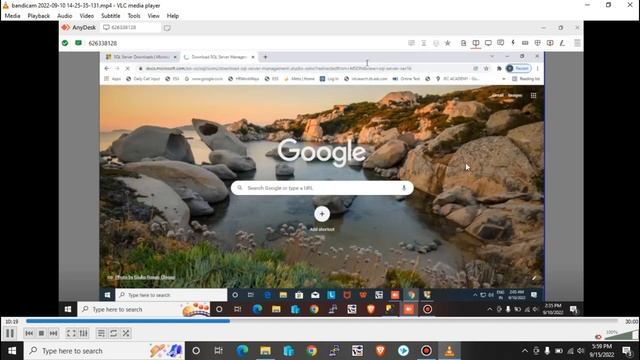Screen dimensions: 640x360
Task: Stop loading page in remote Chrome
Action: coord(127,69)
